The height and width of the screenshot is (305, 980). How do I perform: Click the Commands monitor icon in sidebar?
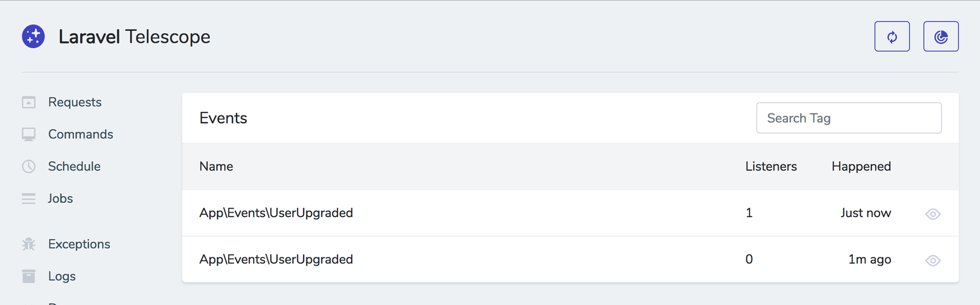coord(29,134)
